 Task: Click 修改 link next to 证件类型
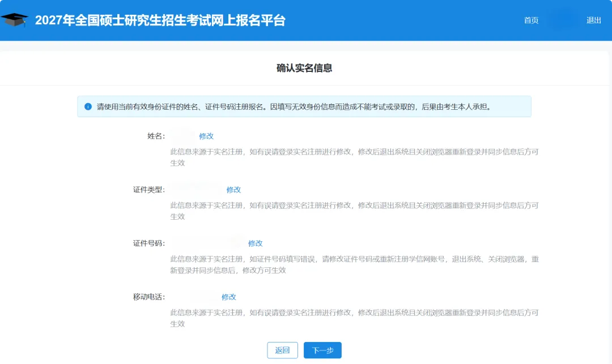233,190
